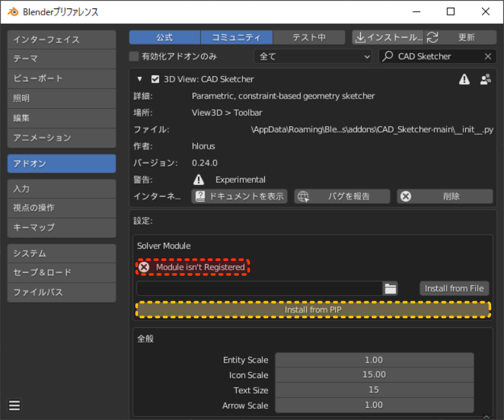504x420 pixels.
Task: Toggle the コミュニティ filter button
Action: 237,37
